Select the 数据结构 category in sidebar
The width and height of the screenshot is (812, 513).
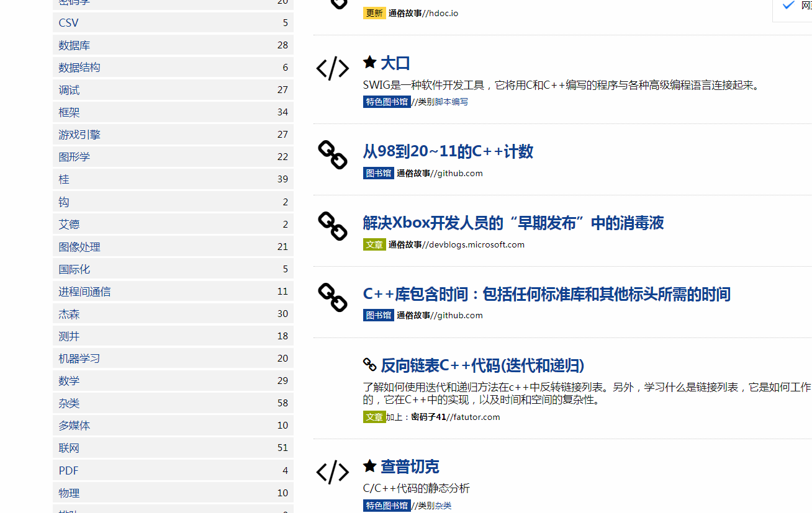tap(173, 68)
